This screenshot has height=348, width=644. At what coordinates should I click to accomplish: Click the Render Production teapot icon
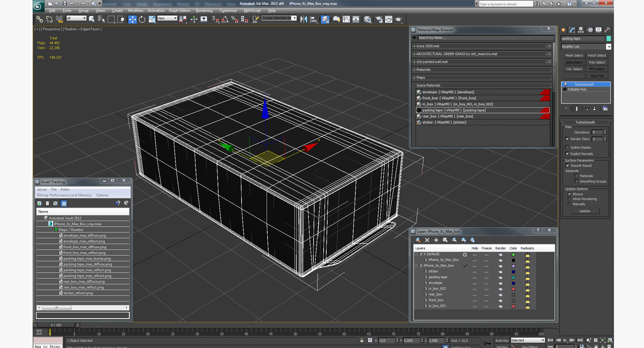[399, 19]
